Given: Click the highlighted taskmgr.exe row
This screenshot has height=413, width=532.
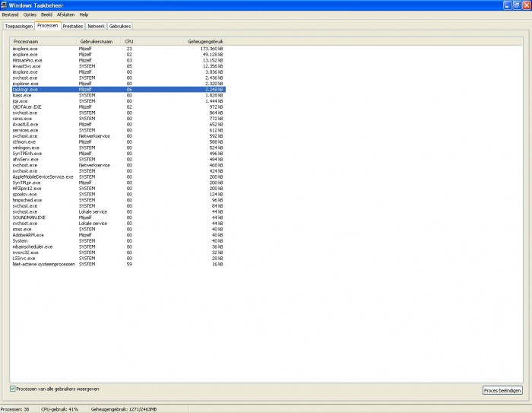Looking at the screenshot, I should pos(118,89).
